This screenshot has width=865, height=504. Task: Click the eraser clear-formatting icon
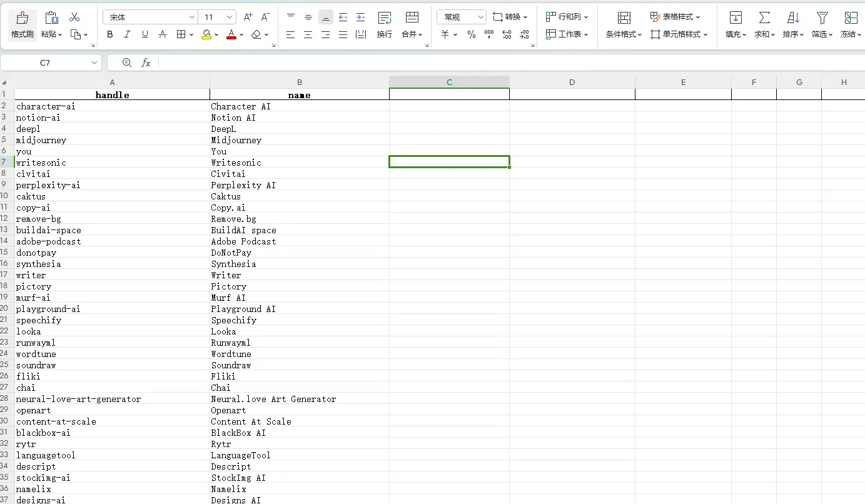pos(256,34)
